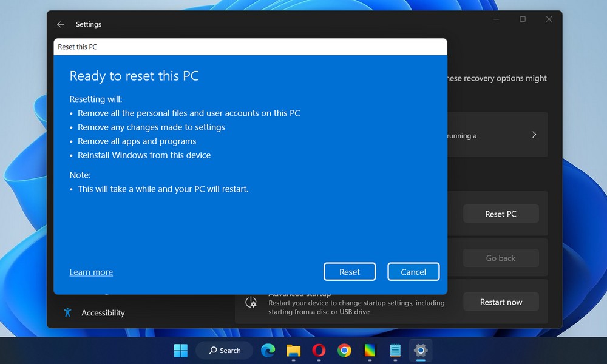Launch Opera browser from the taskbar
Image resolution: width=607 pixels, height=364 pixels.
tap(319, 350)
